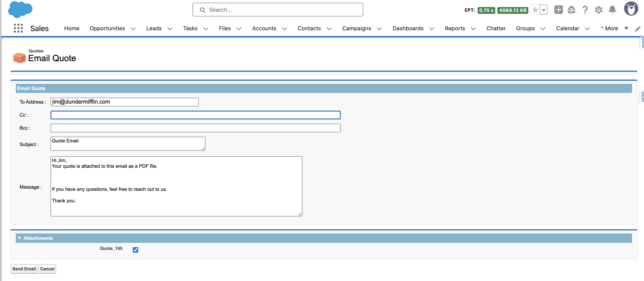The width and height of the screenshot is (644, 281).
Task: Click the Salesforce cloud logo
Action: [x=20, y=10]
